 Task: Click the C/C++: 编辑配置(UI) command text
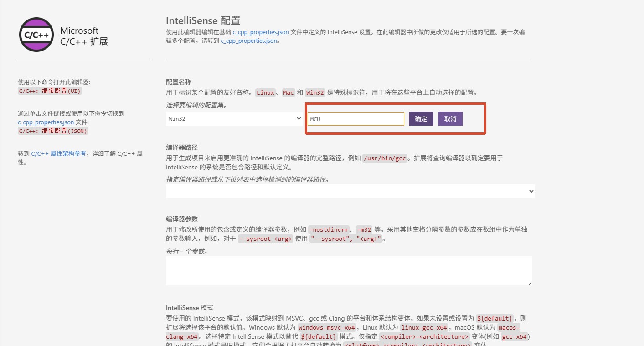[50, 91]
